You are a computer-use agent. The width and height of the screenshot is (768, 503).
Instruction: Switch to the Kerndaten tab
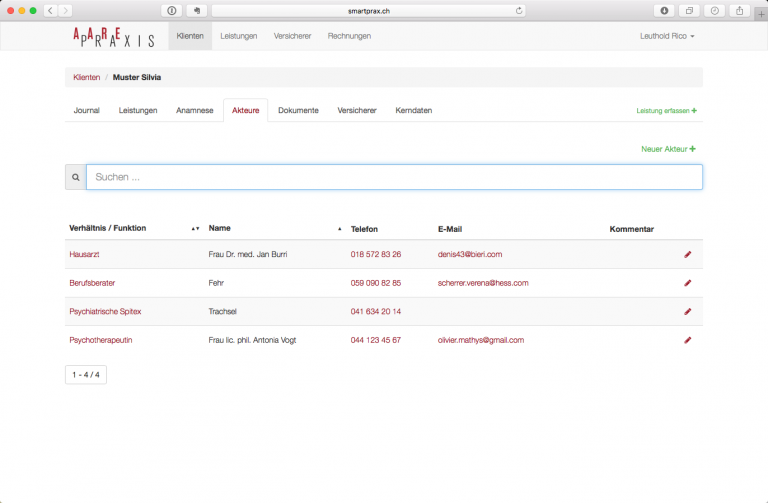pos(413,110)
